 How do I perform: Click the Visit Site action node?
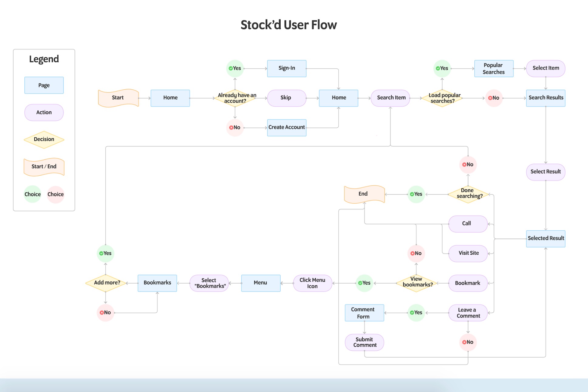(x=468, y=253)
